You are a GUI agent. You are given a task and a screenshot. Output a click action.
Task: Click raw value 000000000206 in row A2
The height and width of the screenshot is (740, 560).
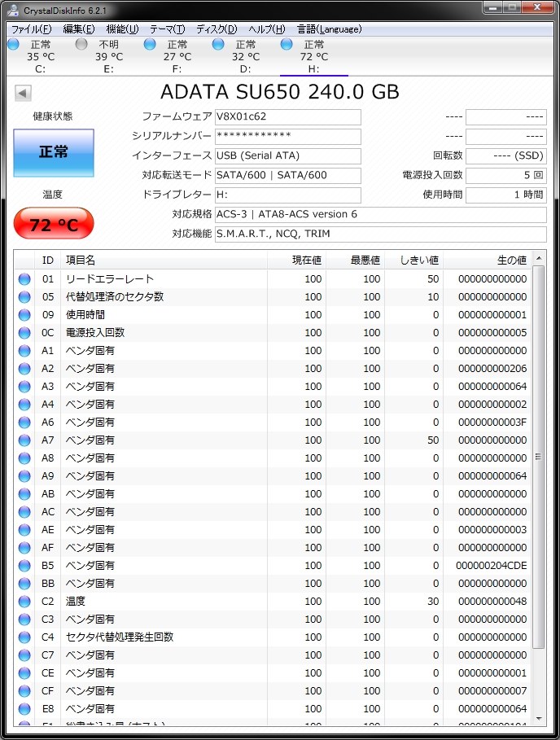point(492,369)
